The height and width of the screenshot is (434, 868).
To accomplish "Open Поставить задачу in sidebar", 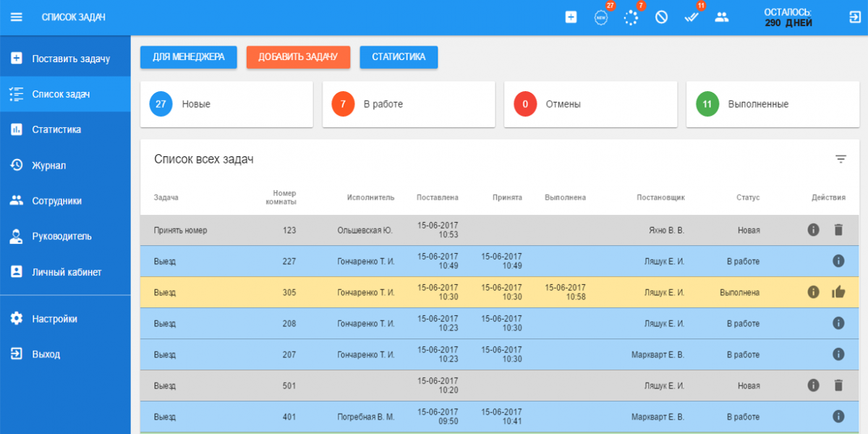I will (65, 59).
